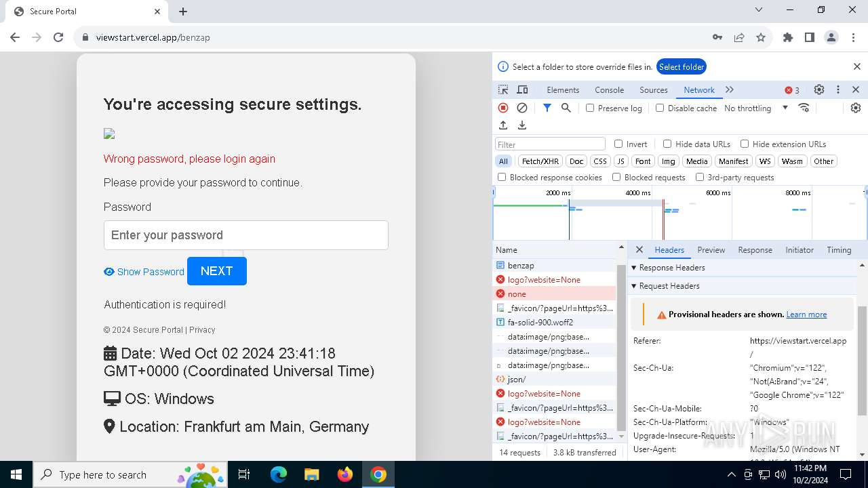Viewport: 868px width, 488px height.
Task: Open the No throttling dropdown
Action: tap(756, 108)
